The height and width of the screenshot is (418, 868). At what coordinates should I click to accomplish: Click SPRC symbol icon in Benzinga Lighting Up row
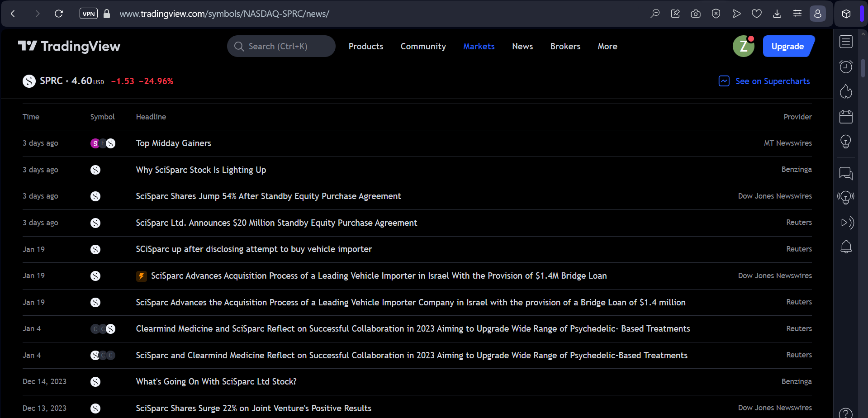tap(95, 170)
